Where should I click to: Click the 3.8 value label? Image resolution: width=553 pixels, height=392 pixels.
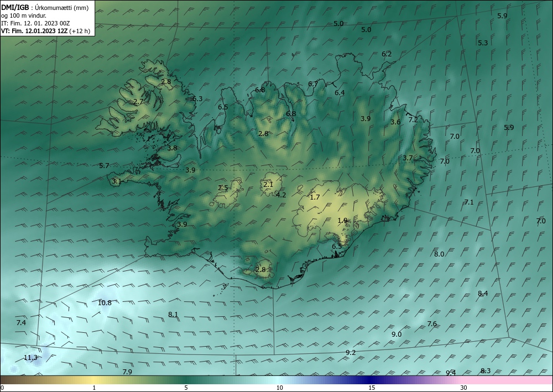pos(172,148)
